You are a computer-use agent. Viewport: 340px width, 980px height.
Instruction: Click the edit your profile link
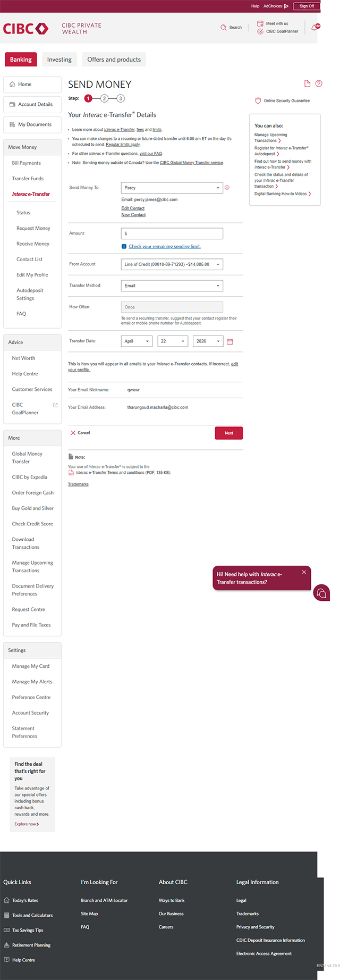coord(153,367)
